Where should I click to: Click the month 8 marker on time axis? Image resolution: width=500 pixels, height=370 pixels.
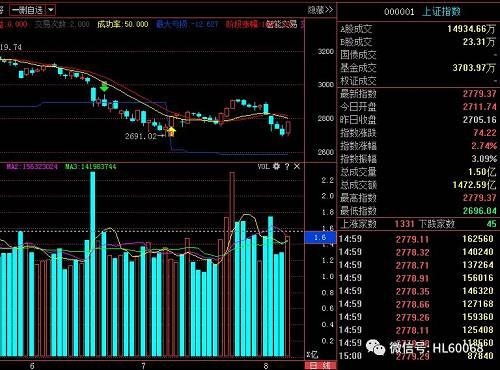(x=266, y=366)
